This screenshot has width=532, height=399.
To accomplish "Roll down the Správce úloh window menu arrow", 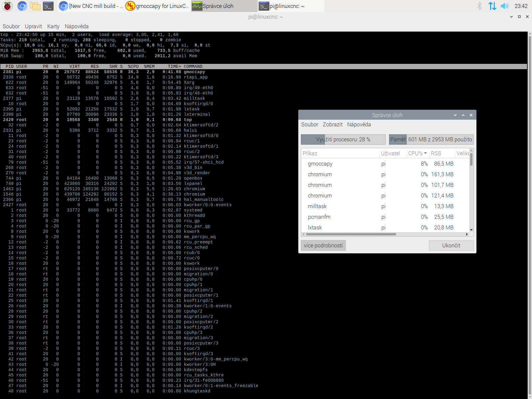I will [455, 115].
